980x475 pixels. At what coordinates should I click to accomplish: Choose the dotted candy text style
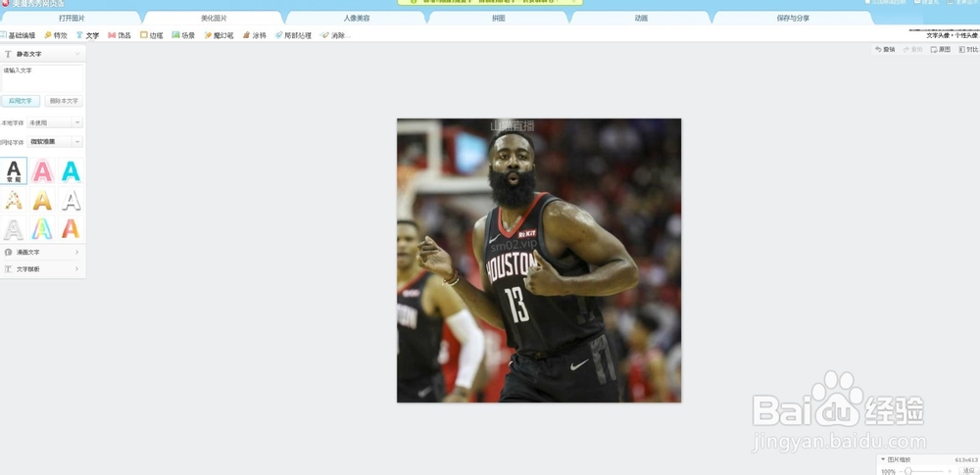(14, 200)
